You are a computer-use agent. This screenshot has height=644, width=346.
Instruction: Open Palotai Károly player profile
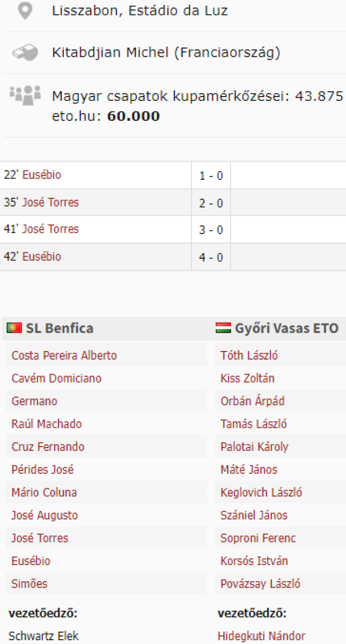[x=254, y=447]
